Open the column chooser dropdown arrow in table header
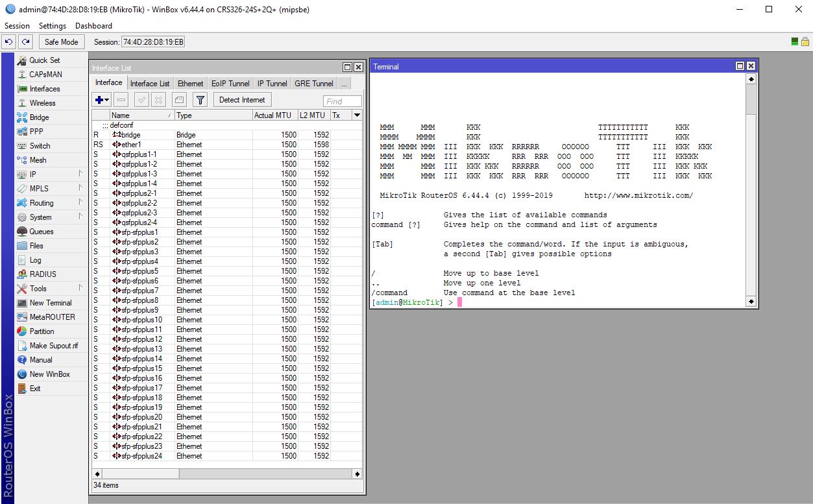Screen dimensions: 813x504 pos(356,115)
